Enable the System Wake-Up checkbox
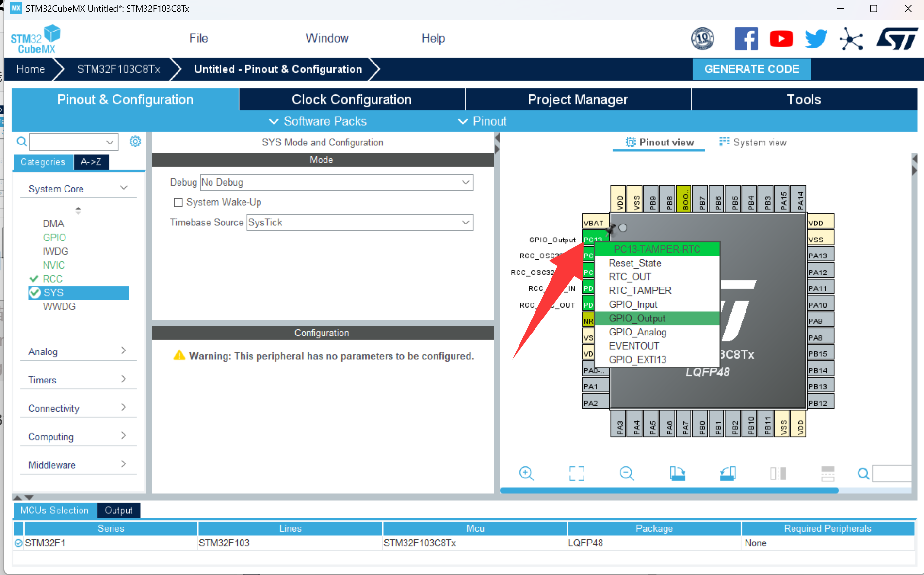The image size is (924, 575). tap(178, 202)
